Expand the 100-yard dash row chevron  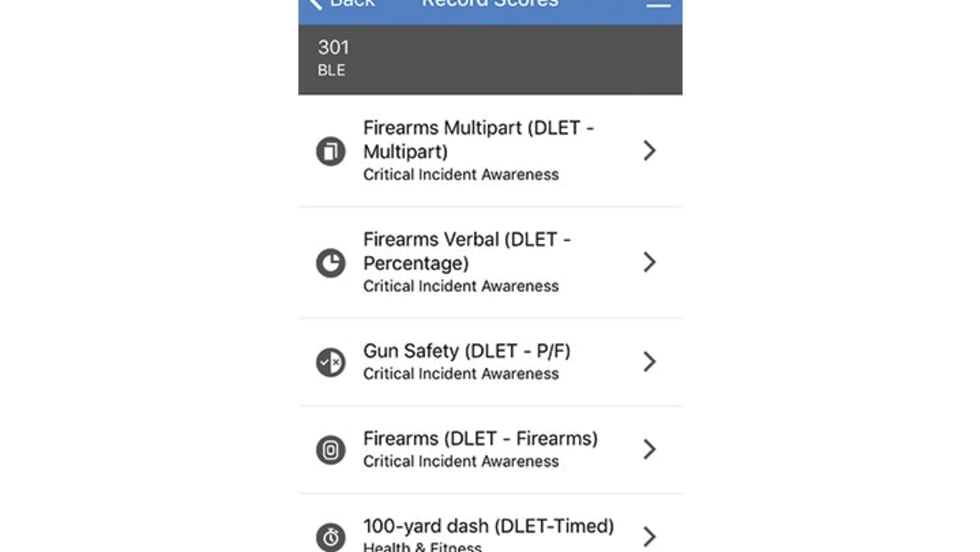click(649, 536)
